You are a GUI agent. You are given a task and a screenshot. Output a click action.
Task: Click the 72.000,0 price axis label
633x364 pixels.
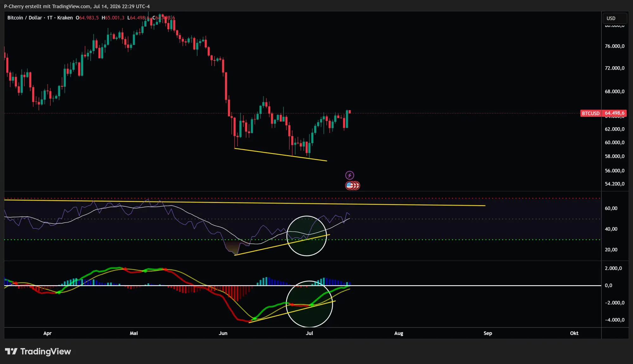click(x=615, y=68)
